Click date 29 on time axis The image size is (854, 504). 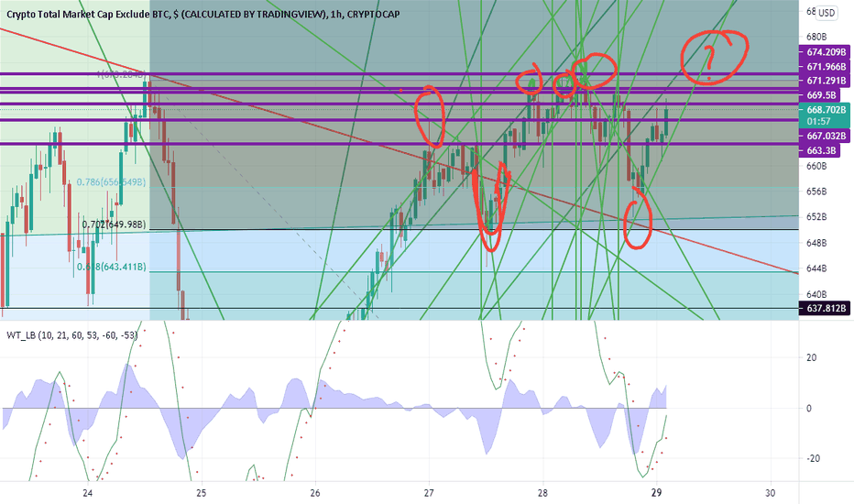click(x=656, y=494)
